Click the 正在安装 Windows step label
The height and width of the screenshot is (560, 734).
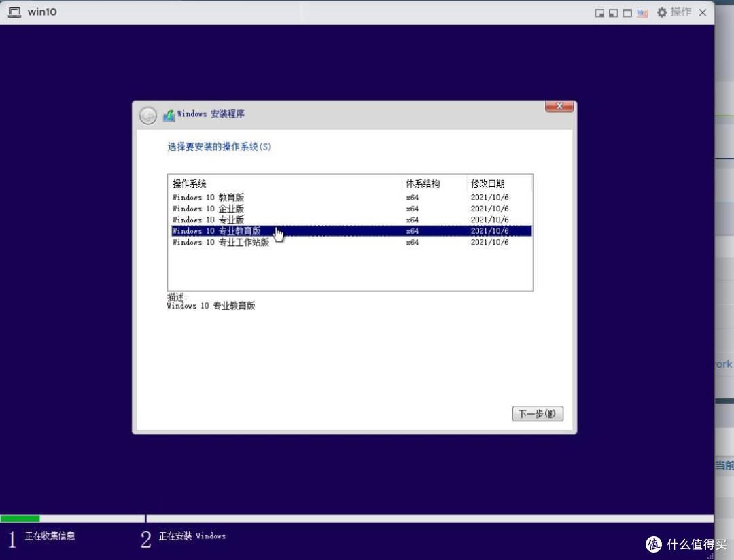pos(192,536)
